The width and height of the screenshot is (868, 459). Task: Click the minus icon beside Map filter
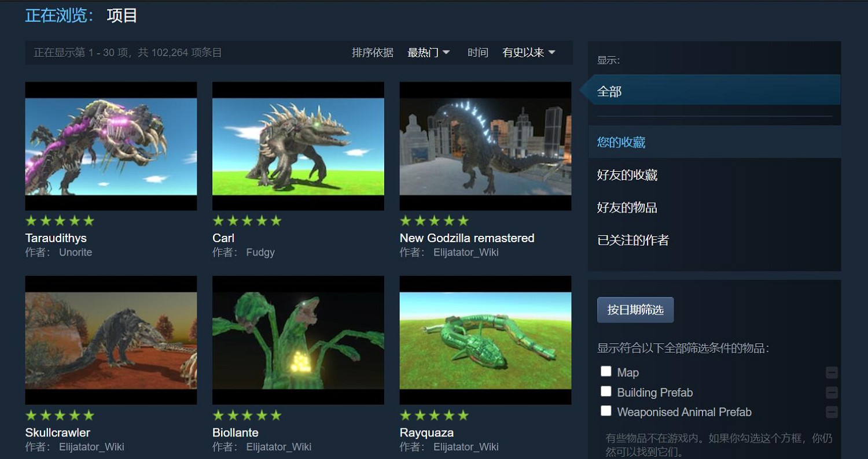click(x=832, y=373)
